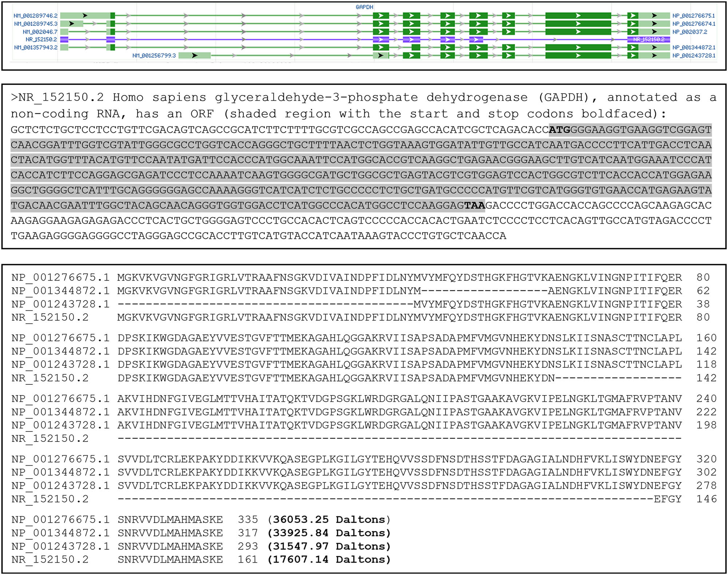728x575 pixels.
Task: Click the boldfaced TAA stop codon
Action: tap(475, 205)
